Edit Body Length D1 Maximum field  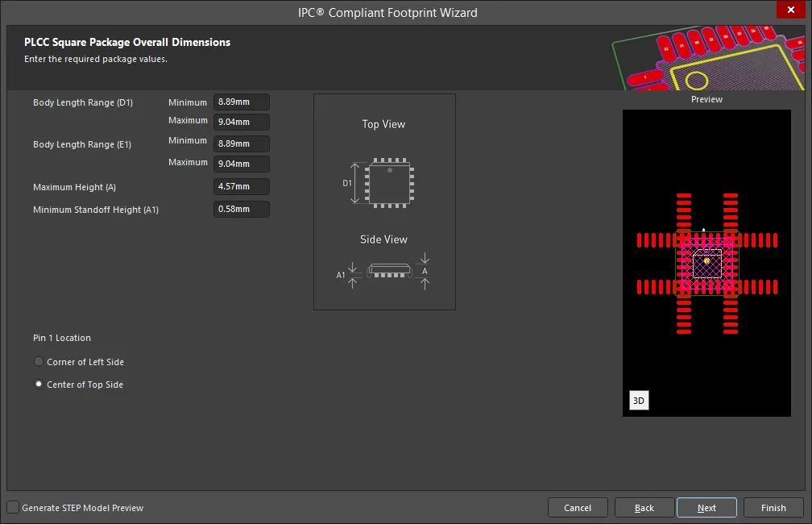click(242, 122)
